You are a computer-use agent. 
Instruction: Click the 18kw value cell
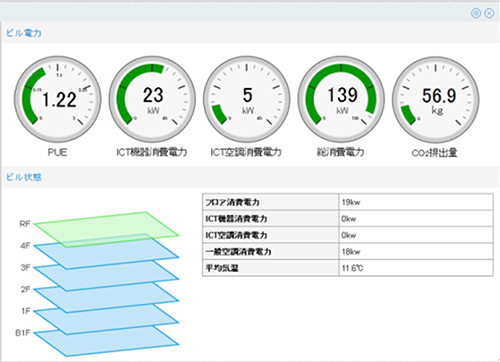tap(416, 251)
